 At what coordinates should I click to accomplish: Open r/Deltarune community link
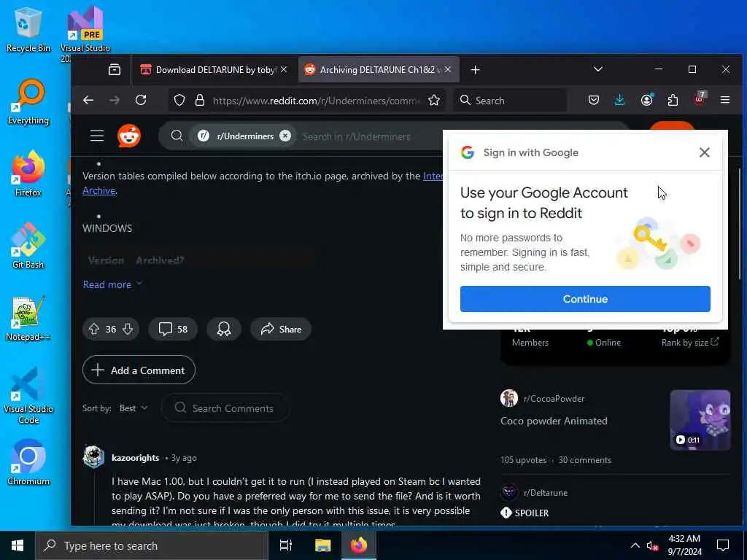click(x=546, y=493)
